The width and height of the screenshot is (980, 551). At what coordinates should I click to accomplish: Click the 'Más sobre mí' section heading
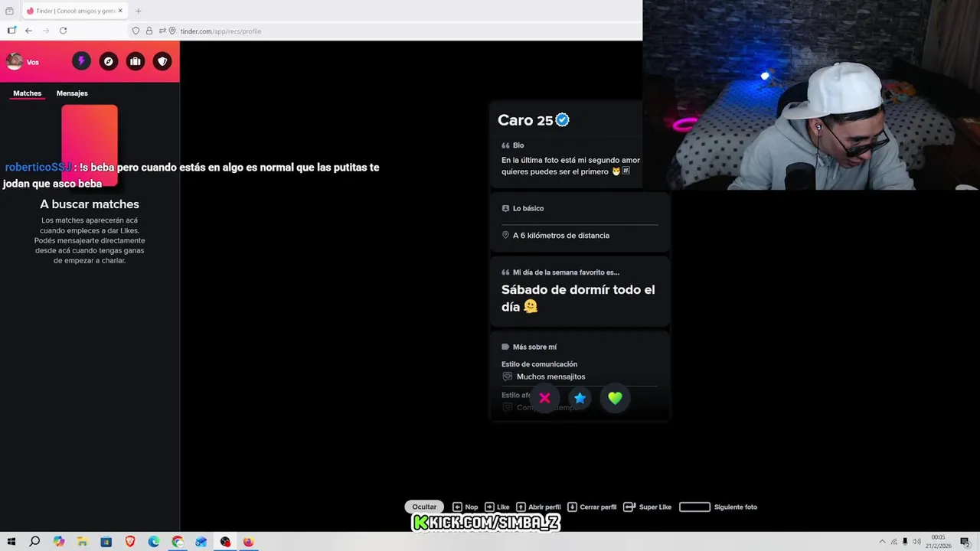click(x=534, y=347)
